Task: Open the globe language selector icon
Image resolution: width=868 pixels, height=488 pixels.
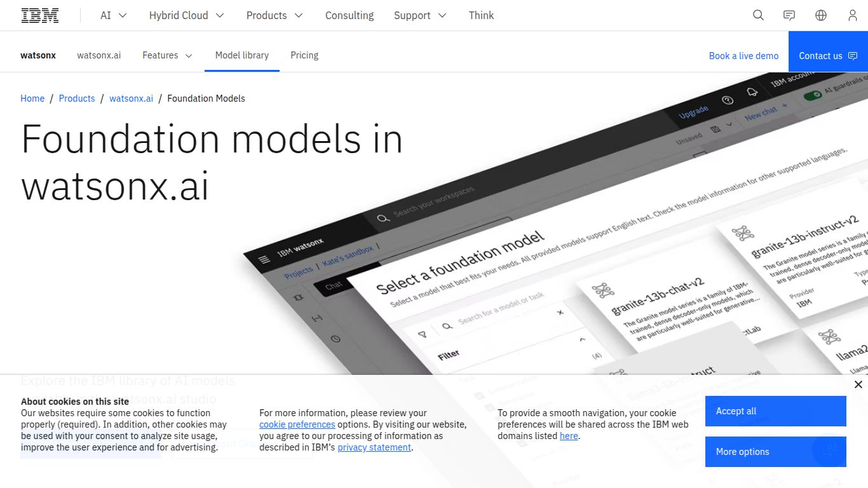Action: pos(820,15)
